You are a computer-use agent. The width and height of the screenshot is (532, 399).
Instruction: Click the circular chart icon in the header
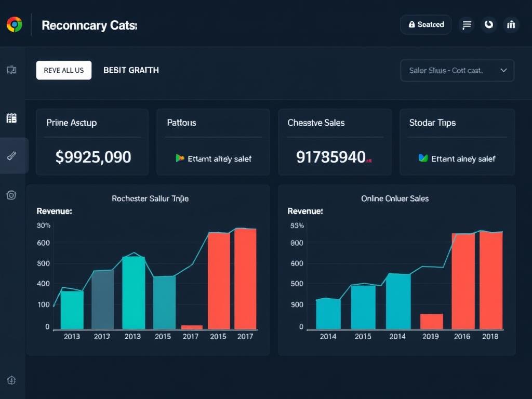[x=489, y=24]
